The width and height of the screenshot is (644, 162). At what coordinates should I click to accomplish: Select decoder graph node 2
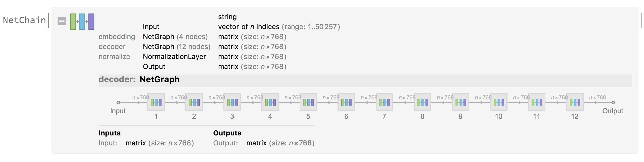tap(194, 102)
